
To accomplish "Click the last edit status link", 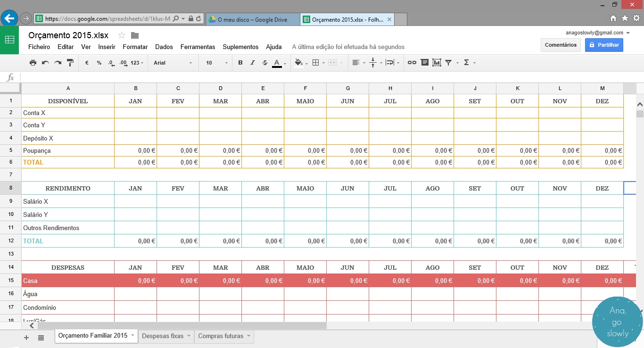I will click(x=348, y=47).
